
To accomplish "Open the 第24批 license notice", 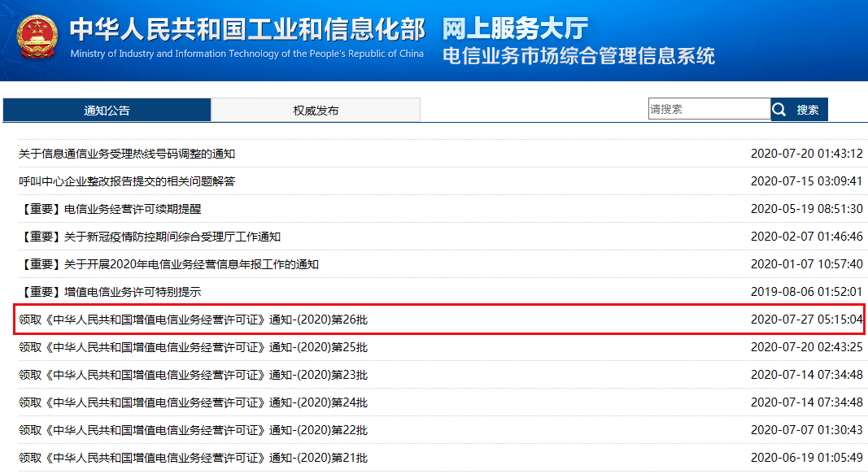I will (193, 402).
